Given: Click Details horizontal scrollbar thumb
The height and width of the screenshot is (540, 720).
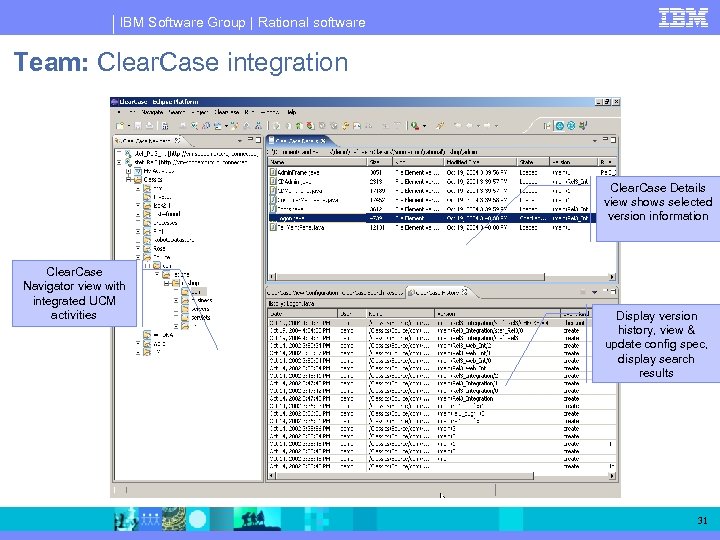Looking at the screenshot, I should tap(411, 276).
